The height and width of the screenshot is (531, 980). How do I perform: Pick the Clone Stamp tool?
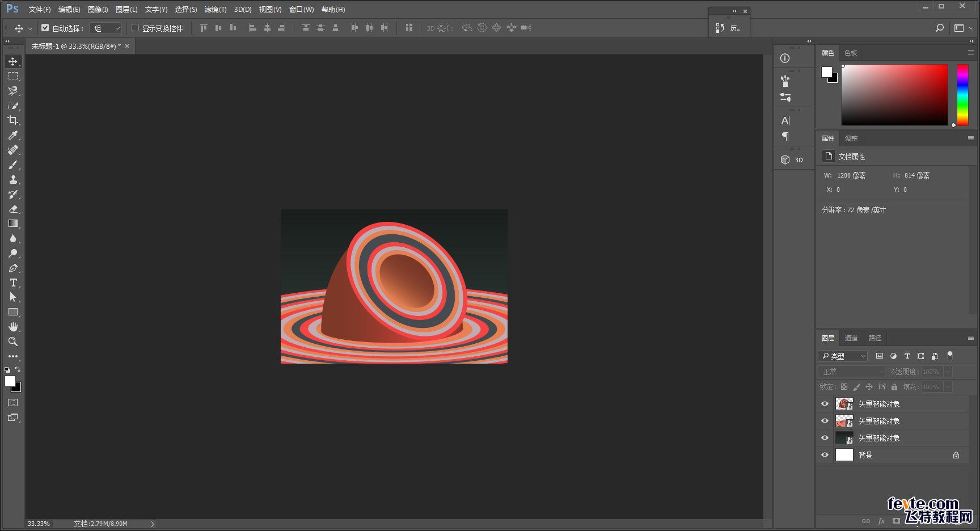point(12,179)
